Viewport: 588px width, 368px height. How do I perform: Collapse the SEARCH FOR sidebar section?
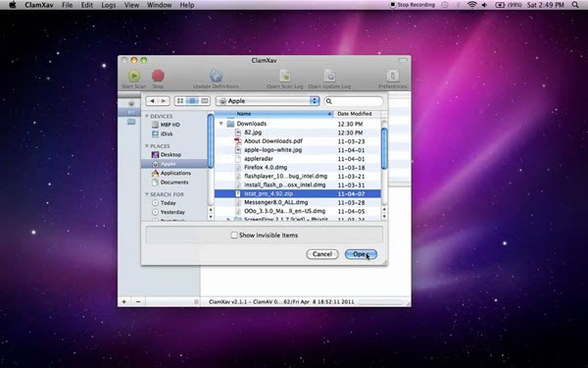click(147, 194)
